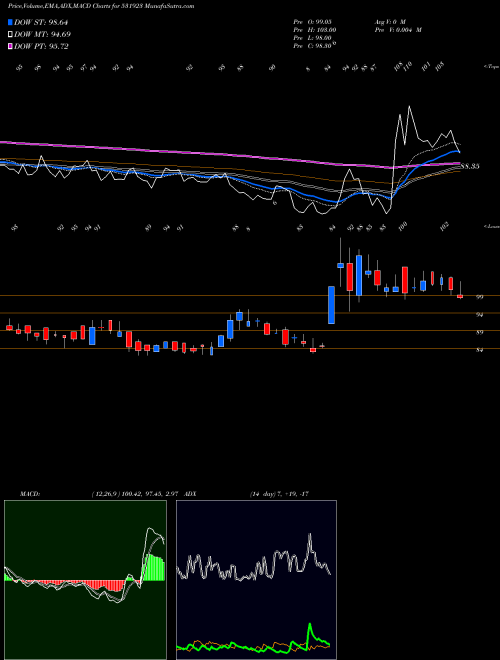This screenshot has width=500, height=660.
Task: Click the 'Avg V: 0 M' volume text
Action: (x=389, y=21)
